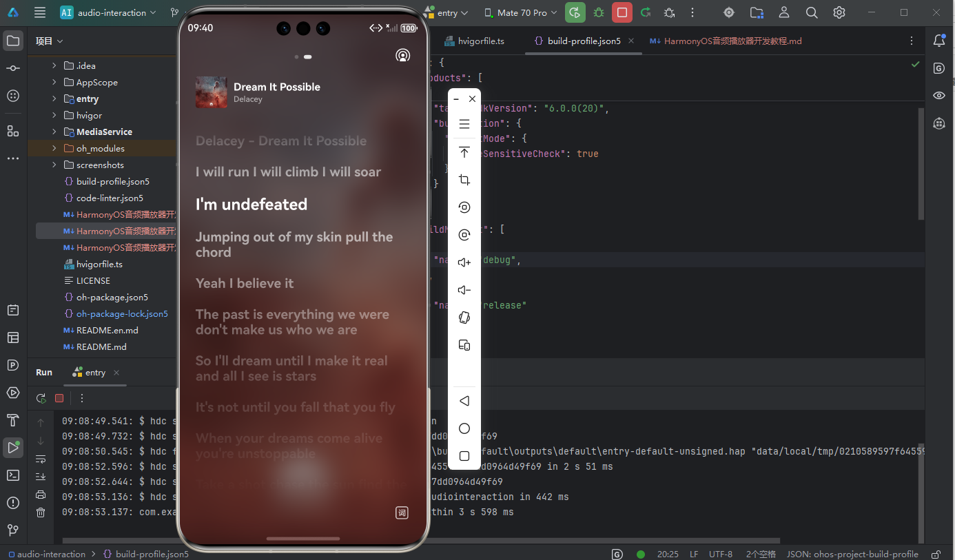The width and height of the screenshot is (955, 560).
Task: Open editor tabs more-options menu
Action: 912,41
